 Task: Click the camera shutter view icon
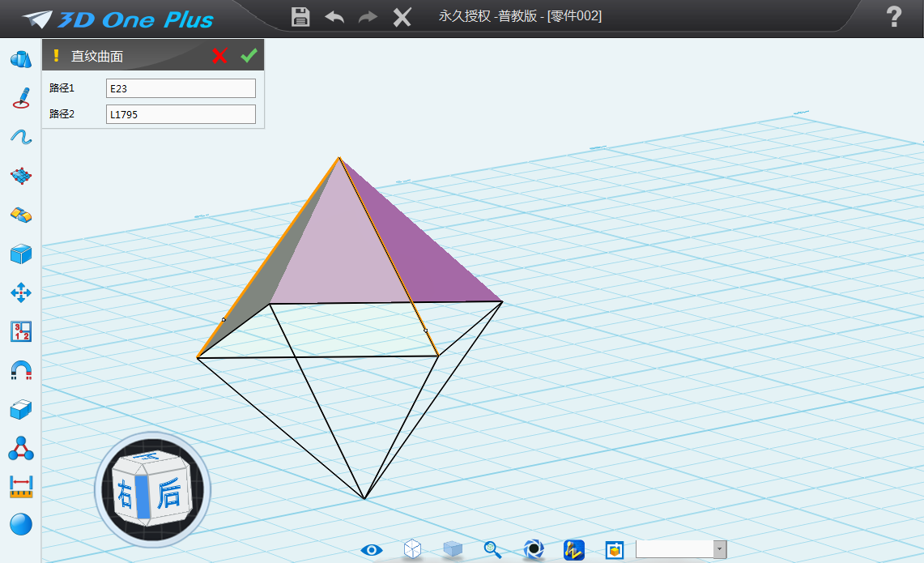[534, 549]
